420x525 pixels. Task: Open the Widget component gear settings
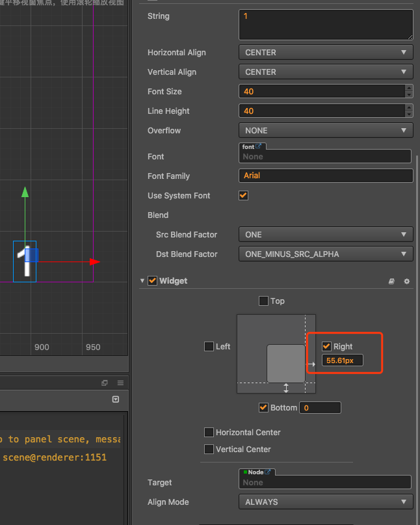click(x=406, y=281)
